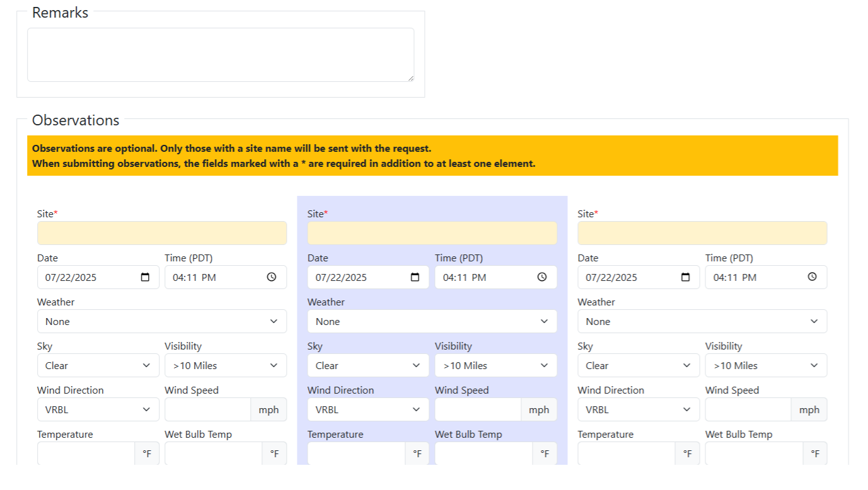Click inside the Remarks text area
The width and height of the screenshot is (868, 490).
point(220,54)
